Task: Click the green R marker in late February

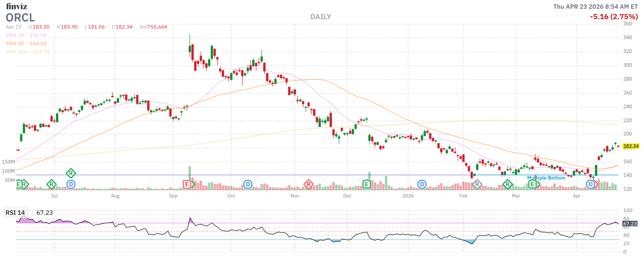Action: coord(507,185)
